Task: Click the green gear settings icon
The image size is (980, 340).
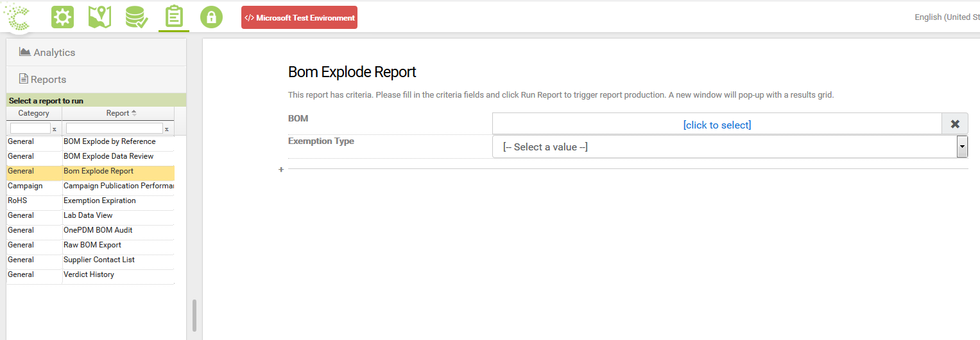Action: 62,17
